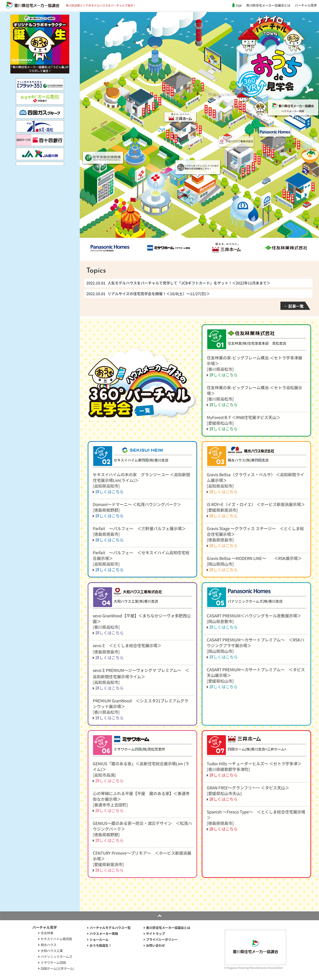This screenshot has width=319, height=980.
Task: Open the JCBギフトカード topic from 2022.10.01
Action: pyautogui.click(x=198, y=283)
